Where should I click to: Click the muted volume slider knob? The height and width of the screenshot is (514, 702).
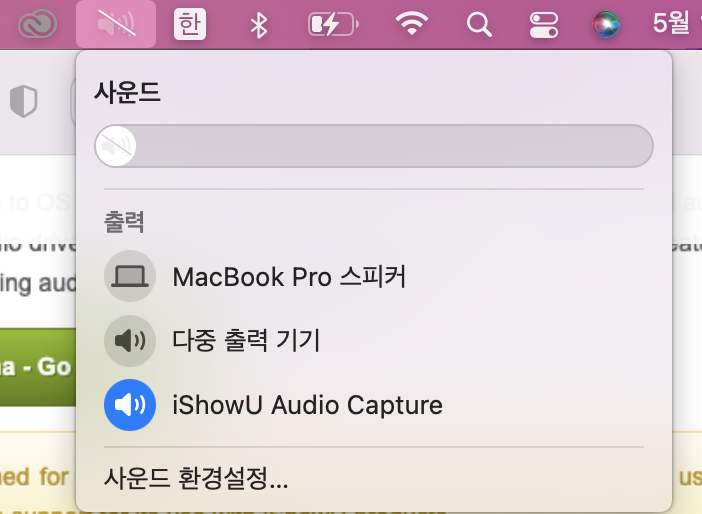[x=116, y=146]
